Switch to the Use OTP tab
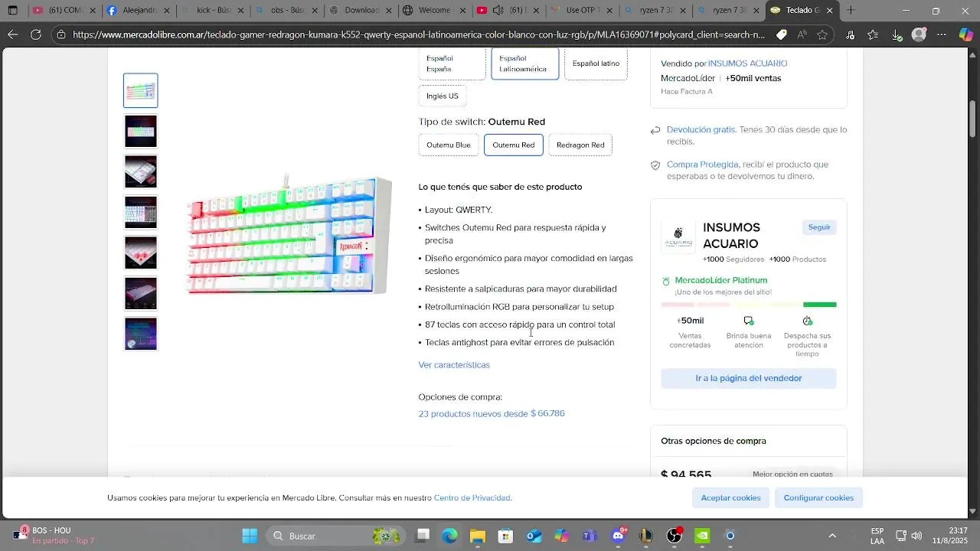 pyautogui.click(x=582, y=11)
